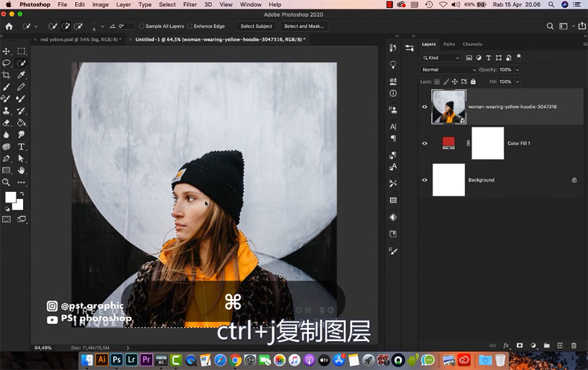Hide the Color Fill 1 layer
The height and width of the screenshot is (370, 588).
424,143
